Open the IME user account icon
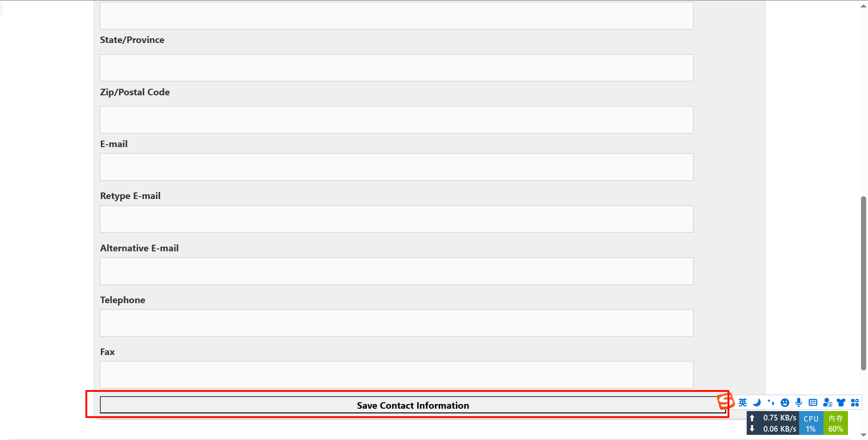Screen dimensions: 868x440 coord(827,403)
